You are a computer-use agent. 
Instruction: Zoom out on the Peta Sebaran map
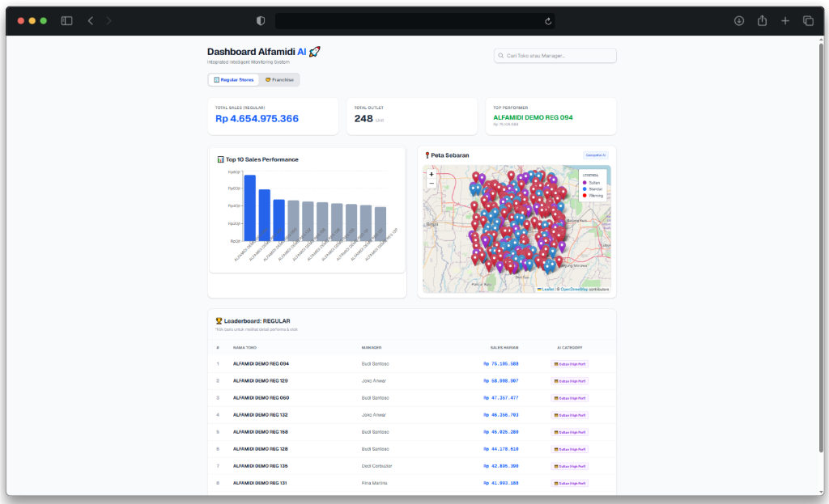tap(431, 184)
